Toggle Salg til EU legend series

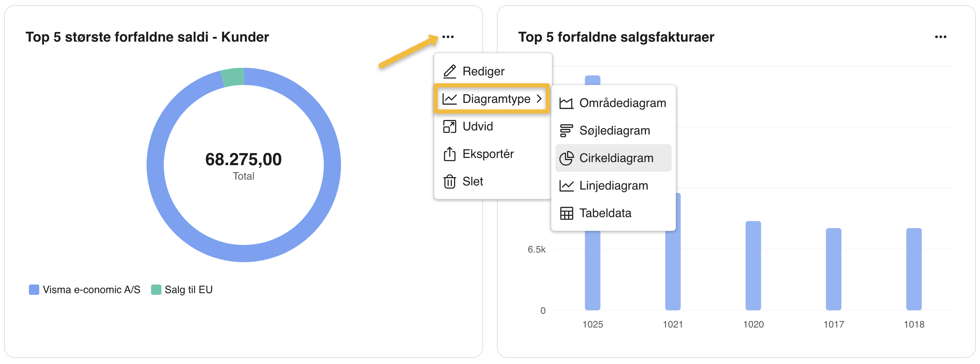(x=188, y=290)
